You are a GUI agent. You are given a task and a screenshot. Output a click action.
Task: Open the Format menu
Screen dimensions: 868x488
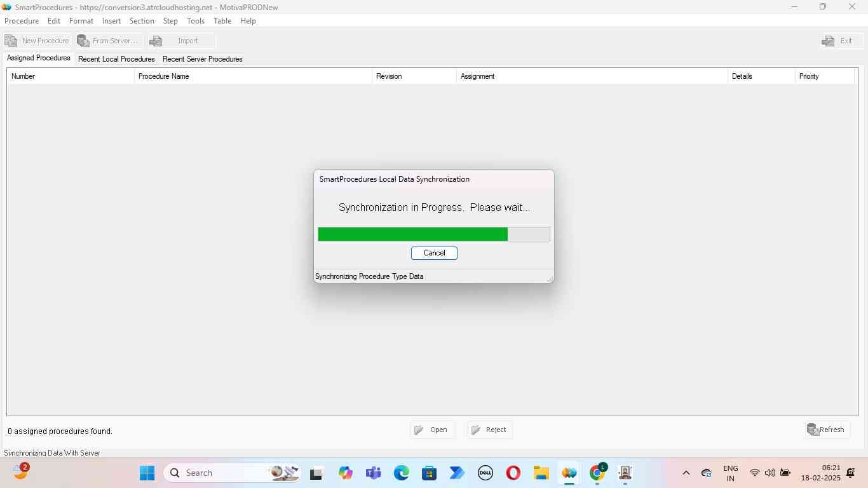[x=81, y=21]
